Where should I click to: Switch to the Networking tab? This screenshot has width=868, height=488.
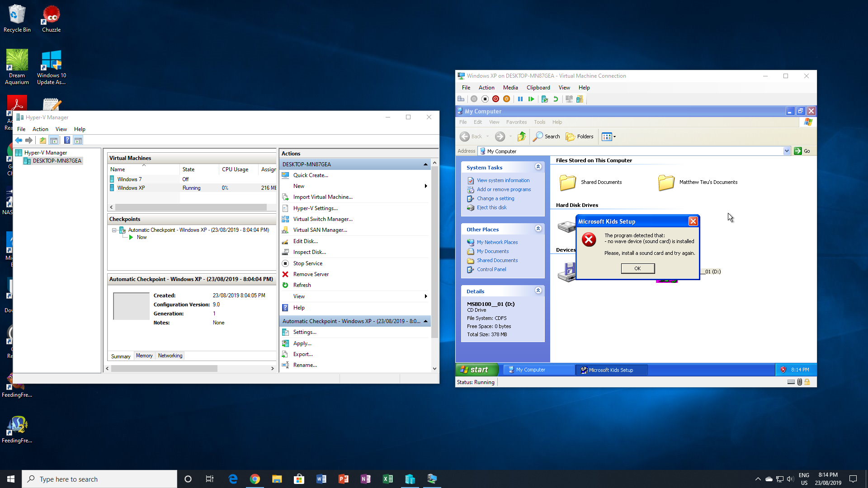[x=170, y=356]
